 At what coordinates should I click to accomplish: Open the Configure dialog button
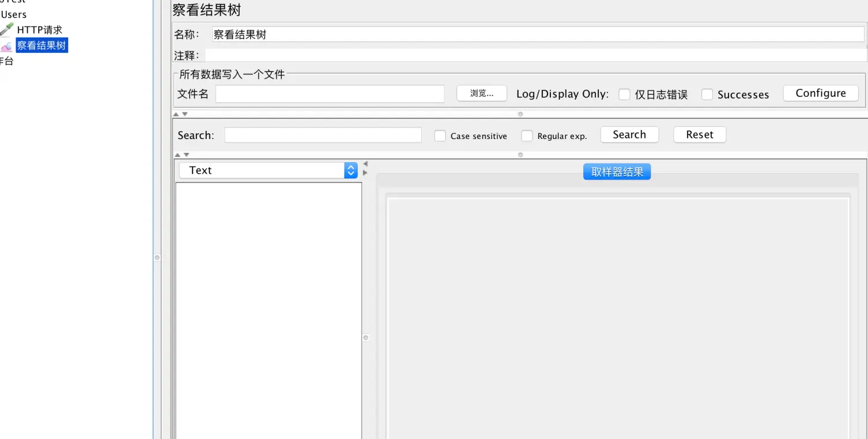click(x=821, y=93)
